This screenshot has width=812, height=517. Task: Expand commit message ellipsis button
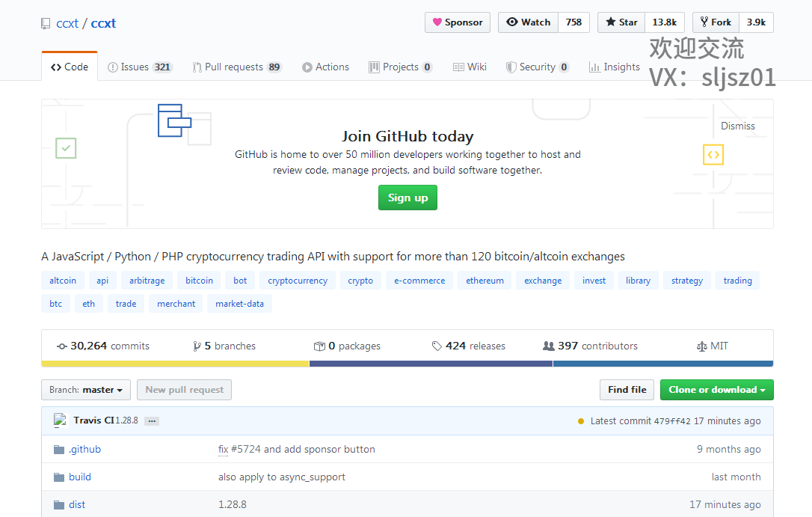[152, 421]
